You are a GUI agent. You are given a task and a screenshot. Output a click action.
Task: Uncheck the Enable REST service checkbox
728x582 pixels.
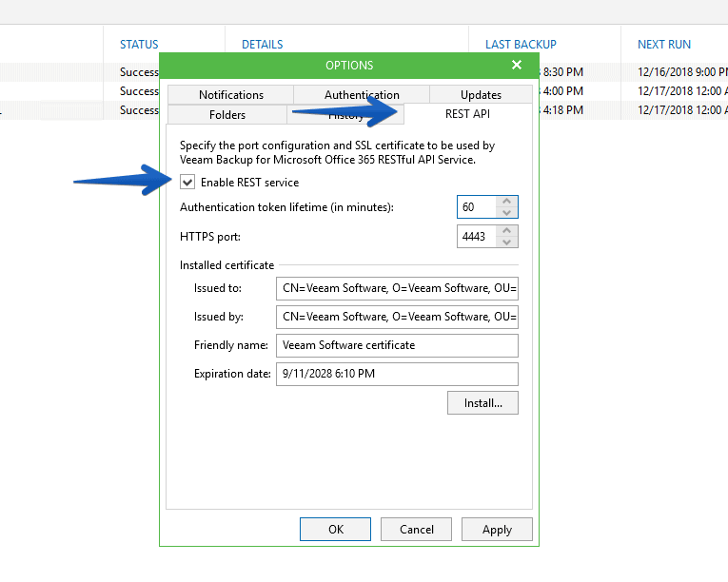(x=187, y=182)
